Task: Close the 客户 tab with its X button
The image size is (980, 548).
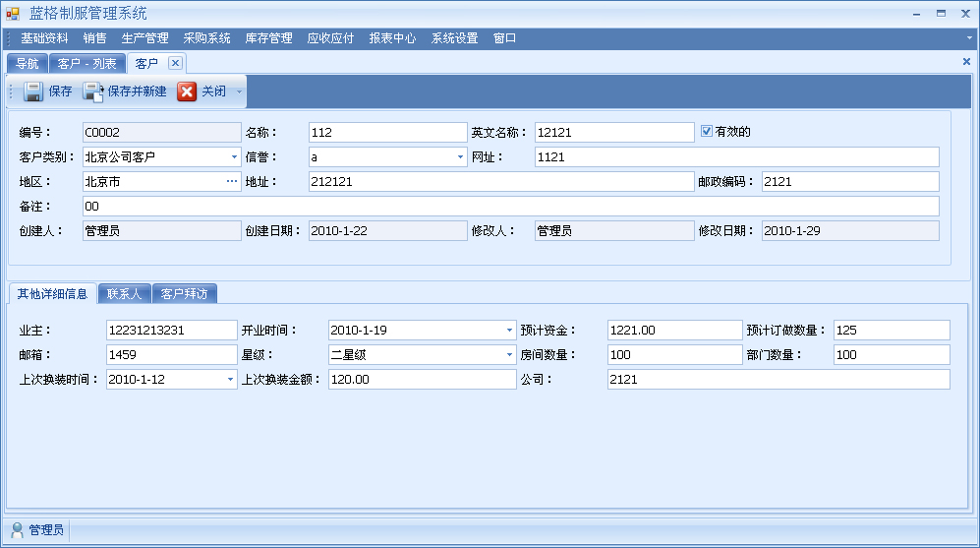Action: [176, 63]
